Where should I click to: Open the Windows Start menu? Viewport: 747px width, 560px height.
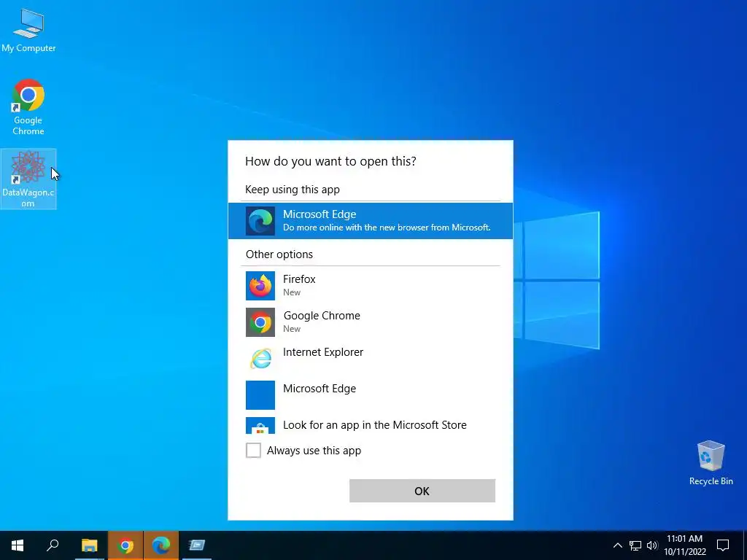tap(18, 545)
